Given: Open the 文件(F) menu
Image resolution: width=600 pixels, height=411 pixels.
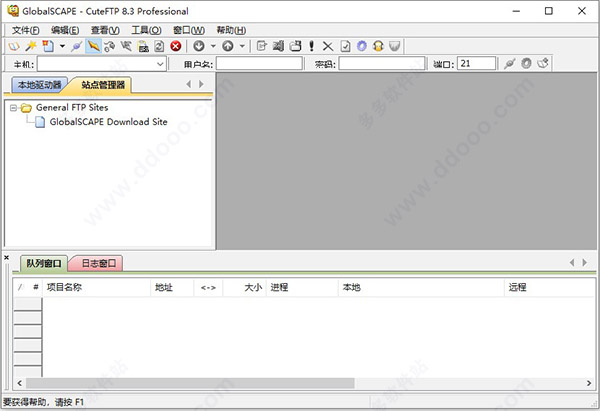Looking at the screenshot, I should (x=25, y=30).
